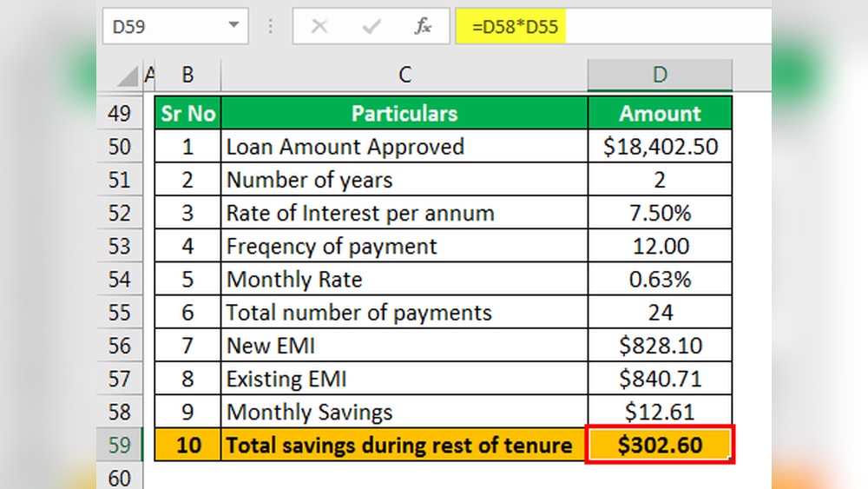Click the Select All corner triangle

click(128, 76)
